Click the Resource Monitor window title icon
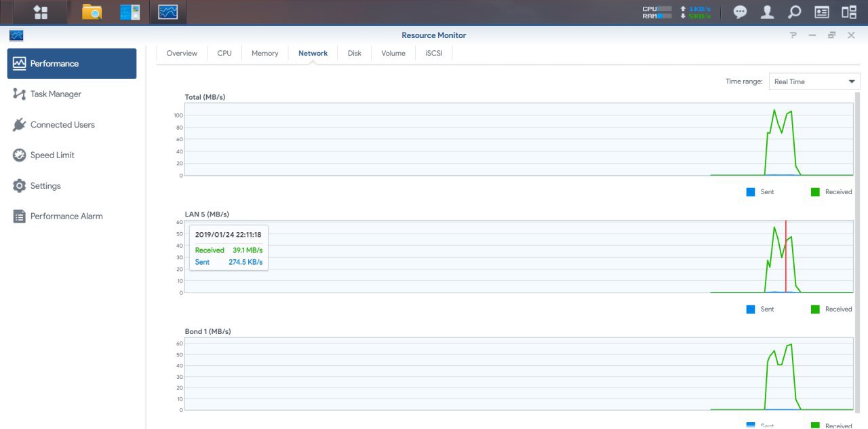The image size is (868, 429). (16, 35)
